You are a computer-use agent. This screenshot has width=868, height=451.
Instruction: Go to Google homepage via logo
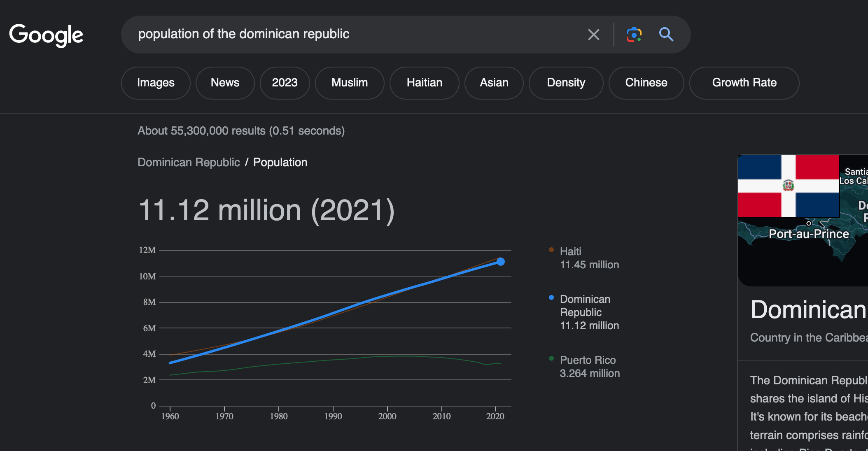46,35
